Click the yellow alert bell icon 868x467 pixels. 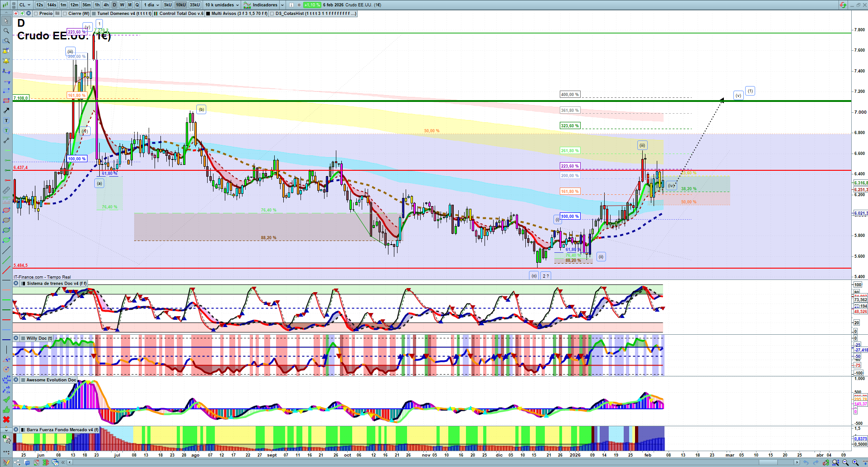(x=6, y=61)
